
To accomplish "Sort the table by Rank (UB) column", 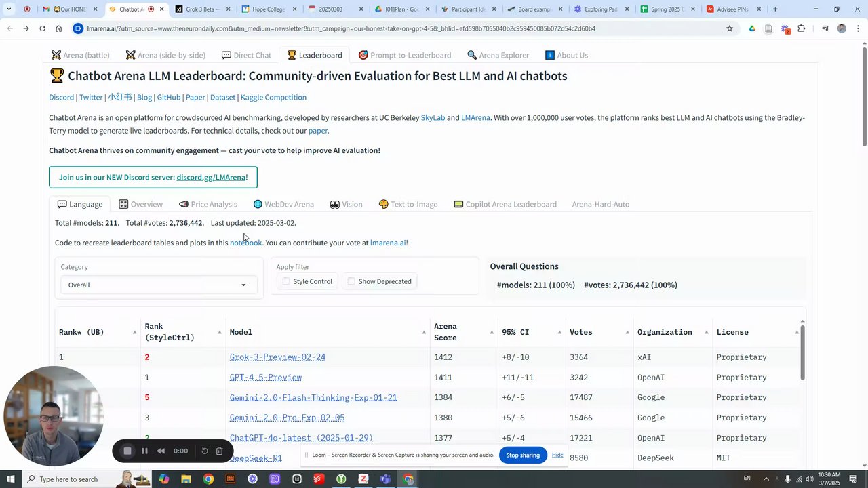I will tap(134, 332).
